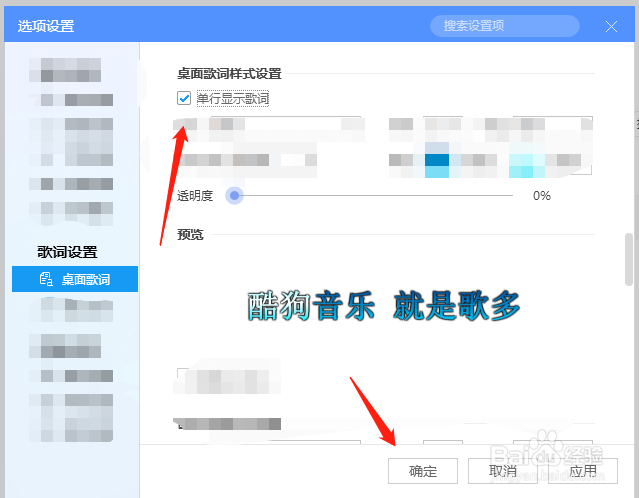Focus the 搜索设置项 search field
This screenshot has width=639, height=498.
(505, 26)
